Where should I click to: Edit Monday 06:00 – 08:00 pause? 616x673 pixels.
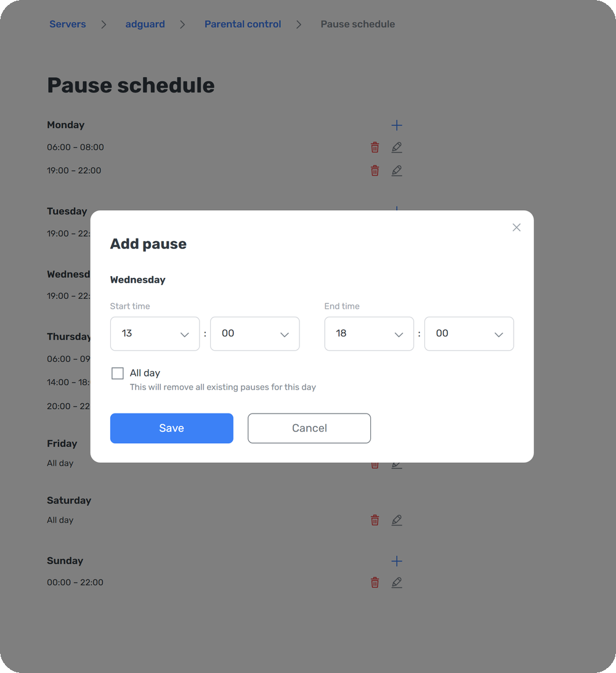[396, 147]
